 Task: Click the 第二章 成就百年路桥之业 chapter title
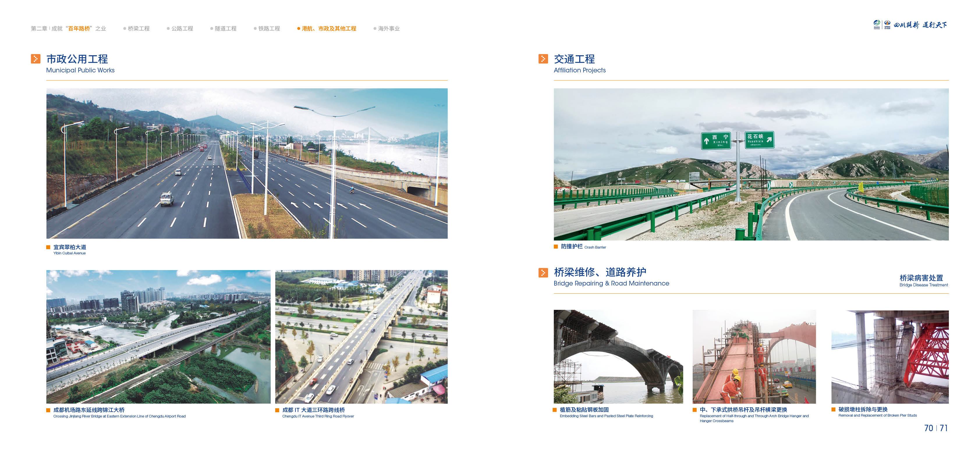68,28
